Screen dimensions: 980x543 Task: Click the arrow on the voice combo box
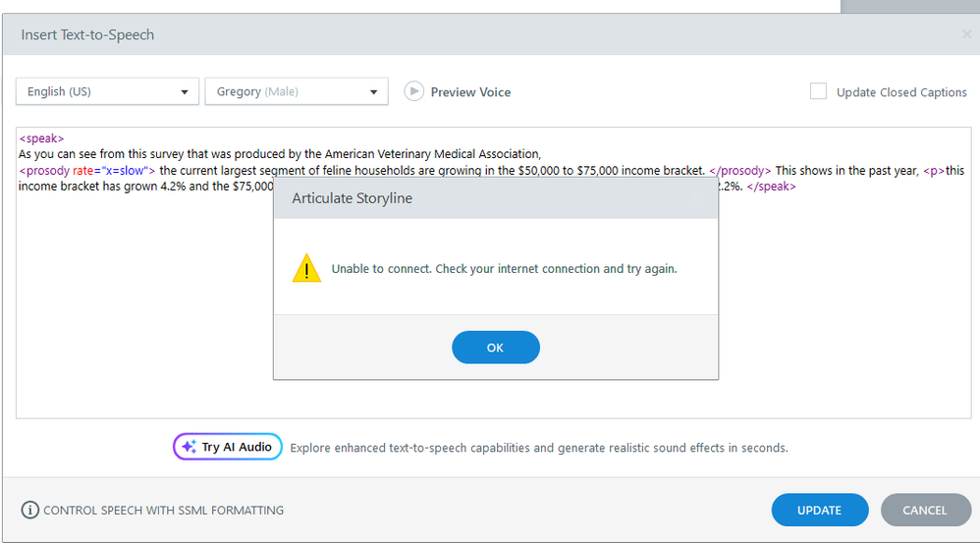(x=374, y=92)
